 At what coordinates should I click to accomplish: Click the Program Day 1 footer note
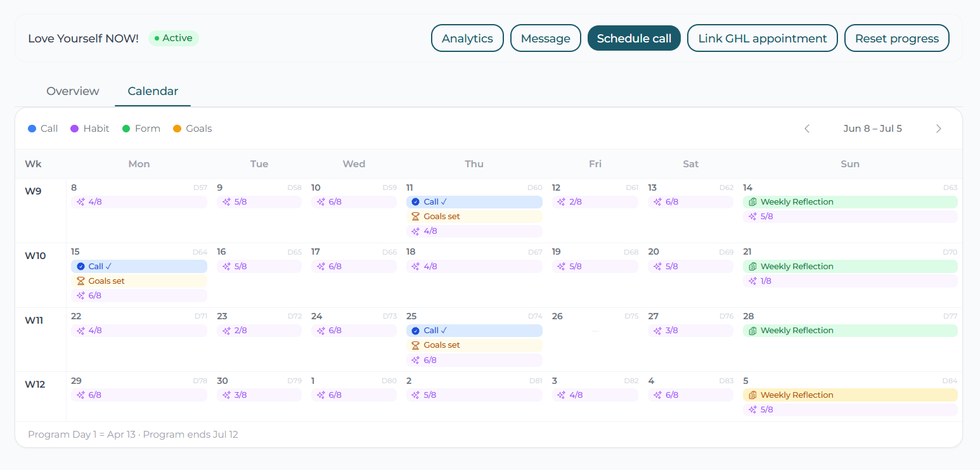click(133, 435)
